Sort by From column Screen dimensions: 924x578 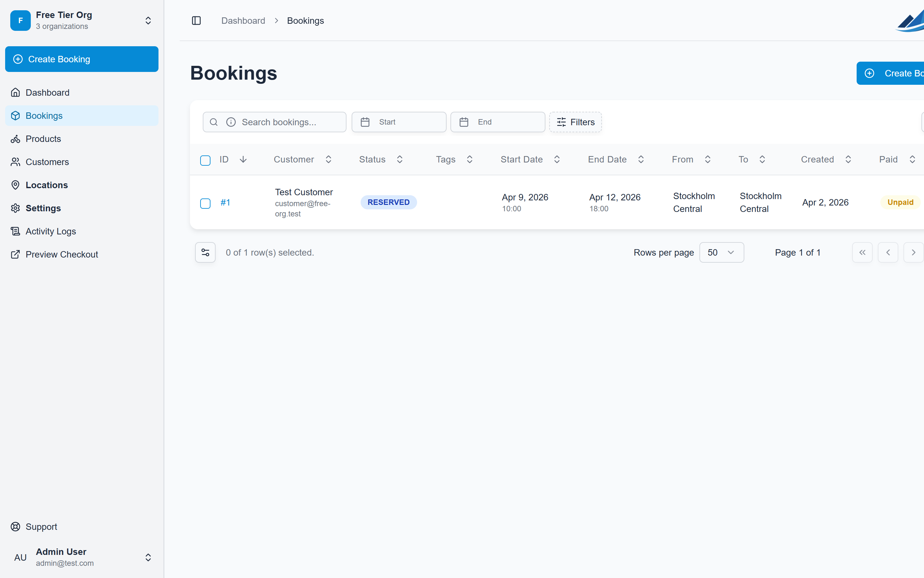tap(691, 159)
